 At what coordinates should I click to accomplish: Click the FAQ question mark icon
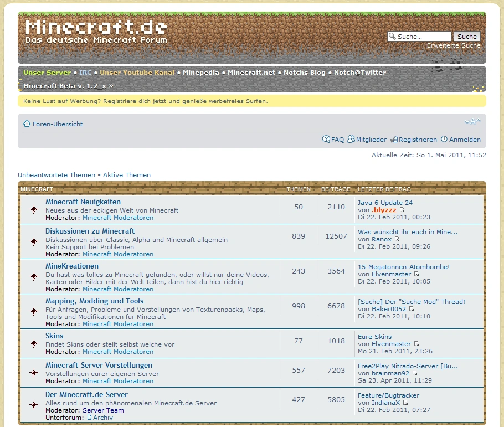pyautogui.click(x=326, y=139)
